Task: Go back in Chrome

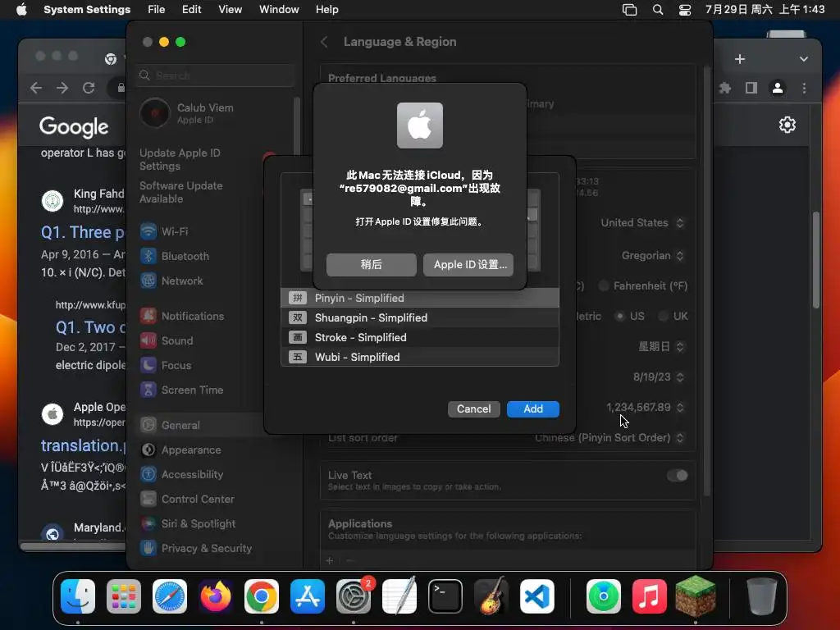Action: pyautogui.click(x=36, y=88)
